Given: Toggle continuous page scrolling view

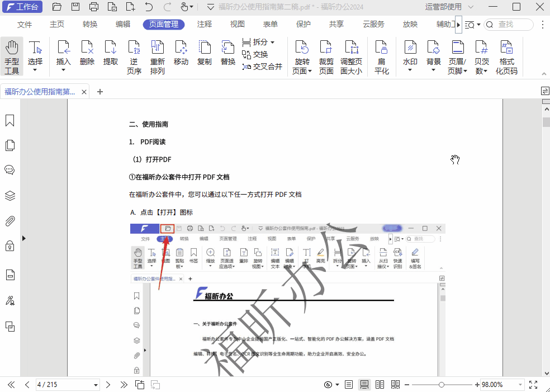Looking at the screenshot, I should [x=364, y=384].
